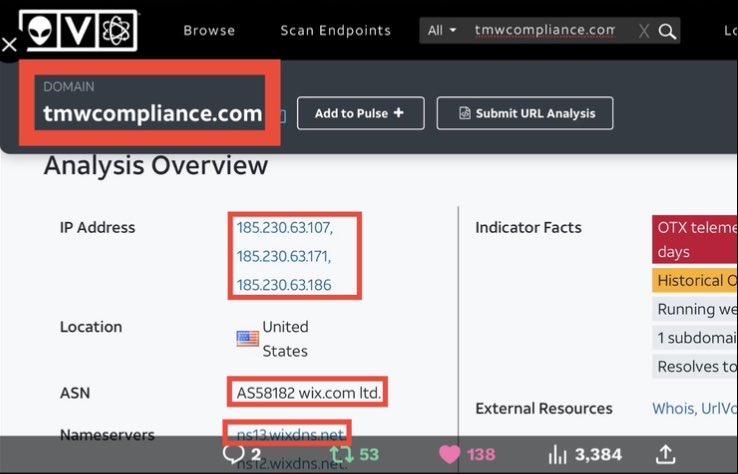This screenshot has width=738, height=474.
Task: Click the AlienVault OTX alien logo
Action: coord(40,31)
